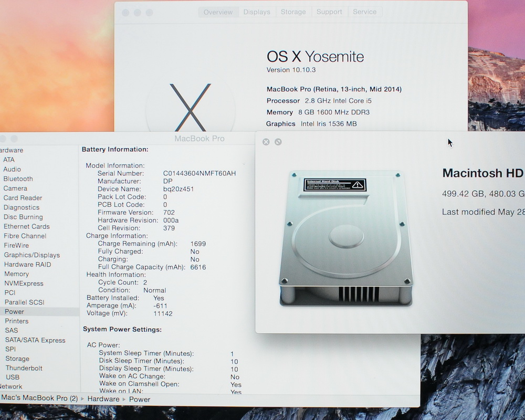The image size is (525, 420).
Task: Click battery serial number C01443604NMFT60AH
Action: pyautogui.click(x=199, y=173)
